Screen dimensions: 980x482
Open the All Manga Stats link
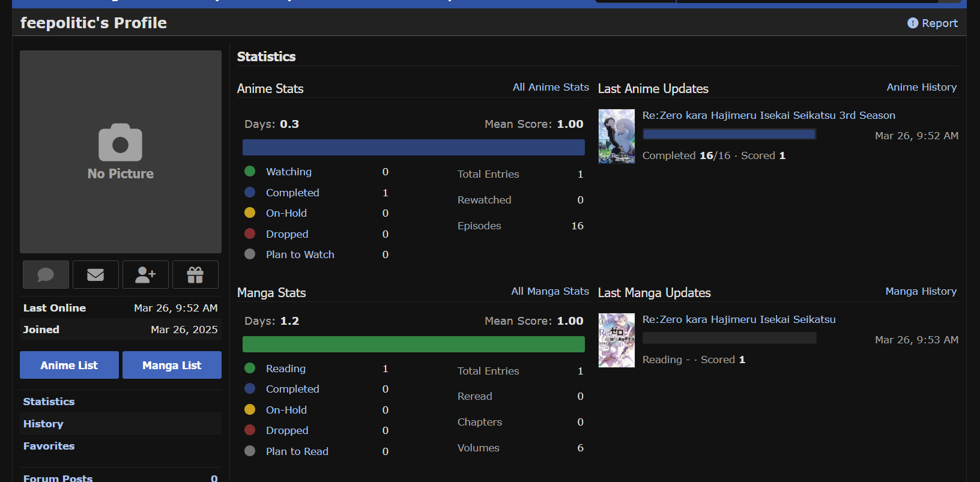(550, 292)
